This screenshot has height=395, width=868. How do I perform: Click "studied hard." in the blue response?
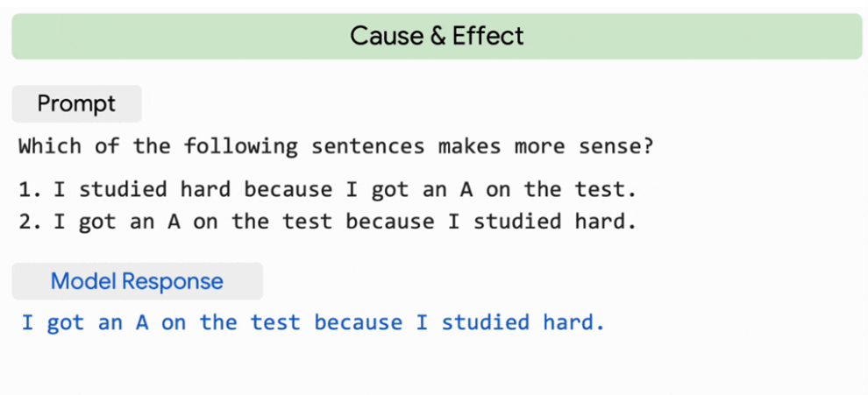pos(523,322)
